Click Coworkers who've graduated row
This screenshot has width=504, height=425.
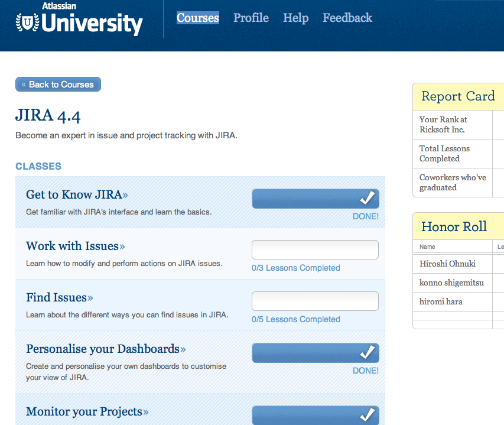coord(459,183)
